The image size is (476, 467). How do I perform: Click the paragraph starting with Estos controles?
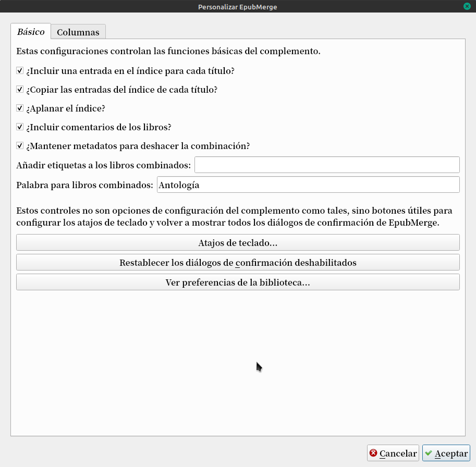pos(234,216)
